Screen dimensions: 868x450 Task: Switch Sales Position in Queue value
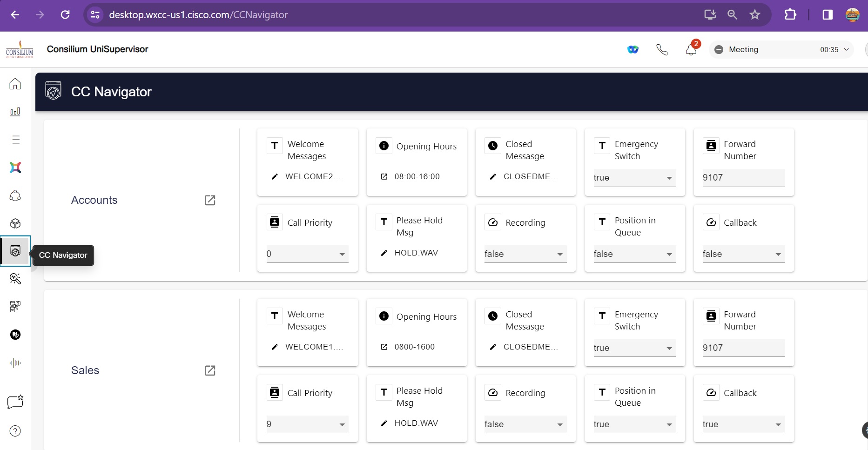pos(634,424)
